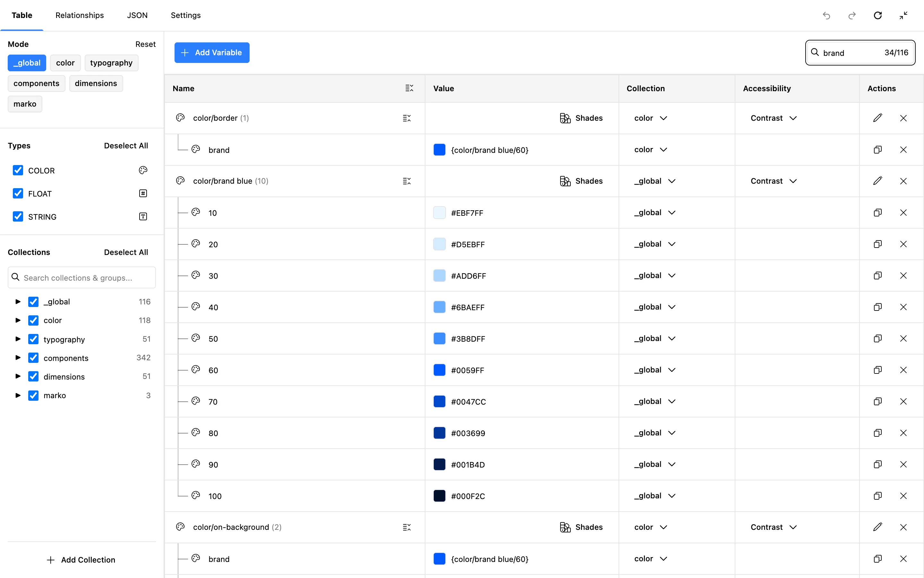Delete the color/border group with X
This screenshot has height=578, width=924.
point(903,118)
